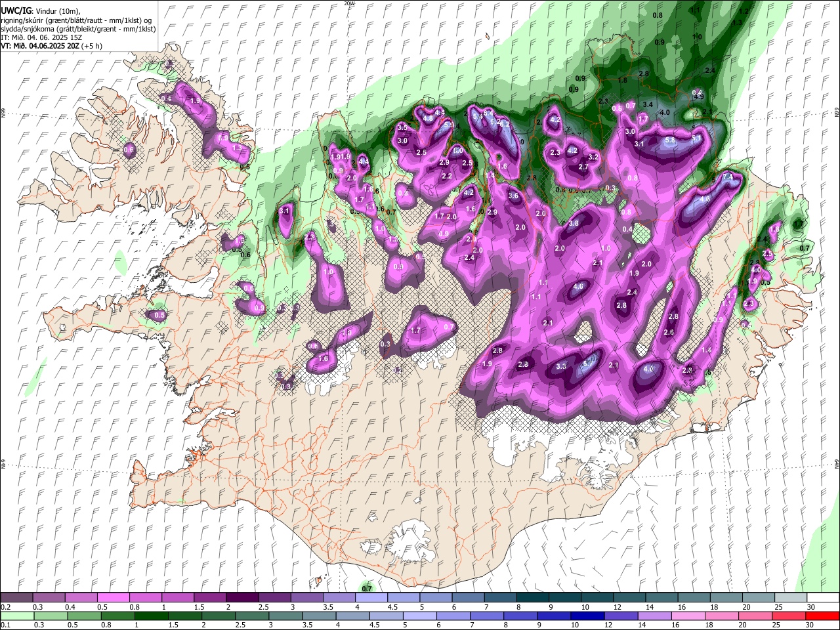The image size is (840, 630).
Task: Click the "16" label on the upper color scale
Action: coord(682,607)
